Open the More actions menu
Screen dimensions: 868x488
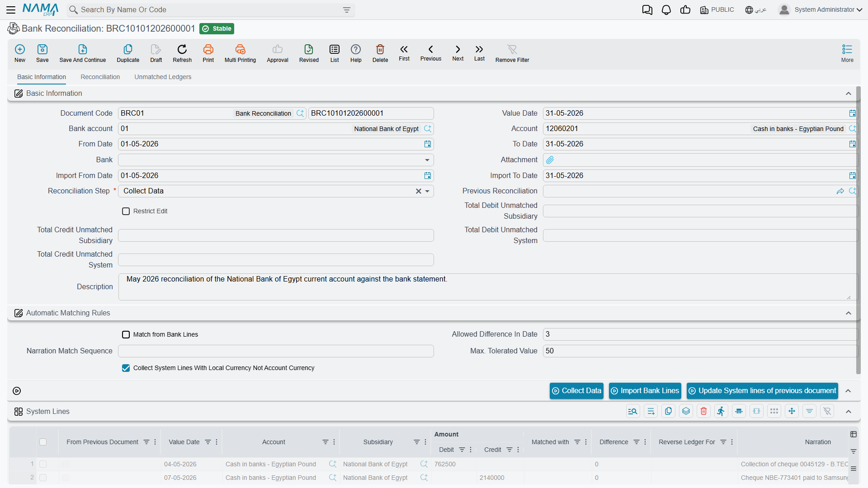847,53
